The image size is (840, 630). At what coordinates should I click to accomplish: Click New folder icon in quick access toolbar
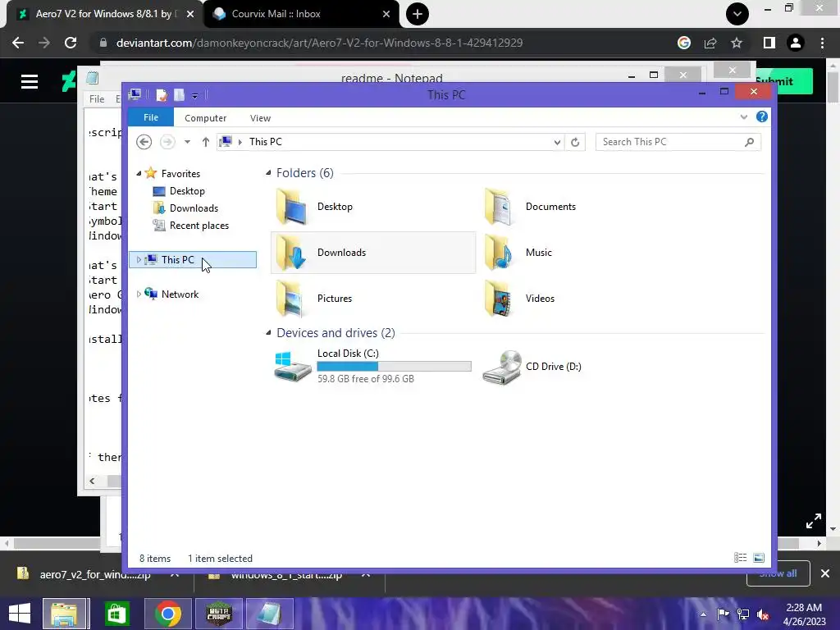(x=179, y=95)
